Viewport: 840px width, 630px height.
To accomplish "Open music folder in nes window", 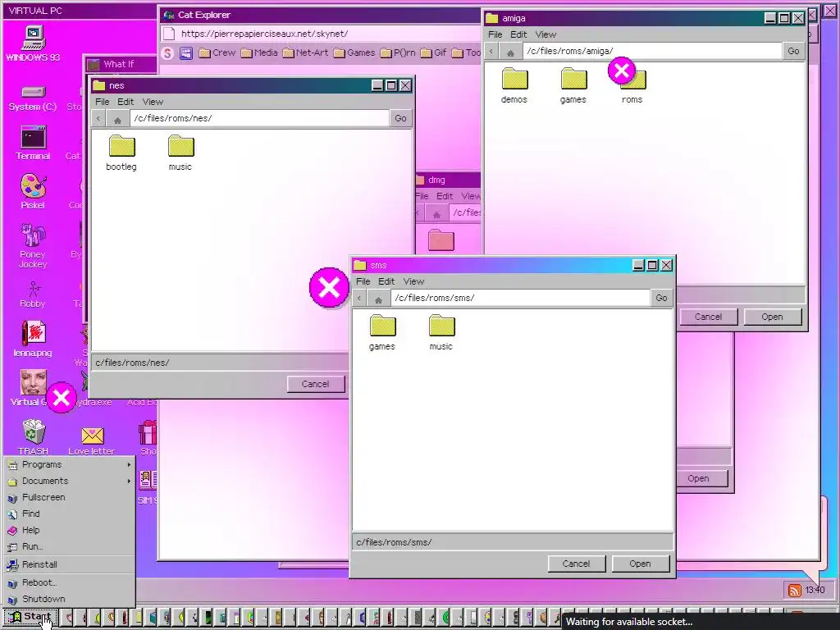I will (x=180, y=153).
